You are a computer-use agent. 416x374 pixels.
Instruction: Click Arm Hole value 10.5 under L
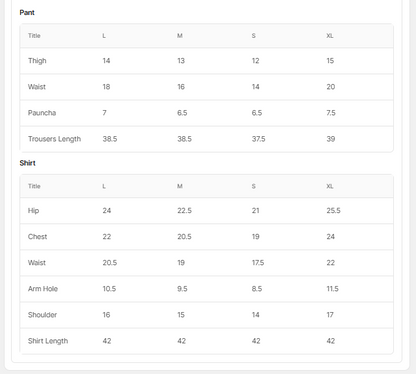coord(109,289)
